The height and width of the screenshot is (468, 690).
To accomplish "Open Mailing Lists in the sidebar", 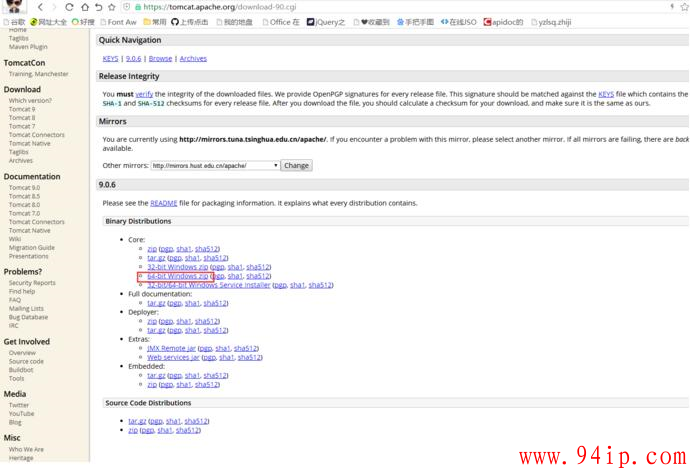I will (x=28, y=309).
